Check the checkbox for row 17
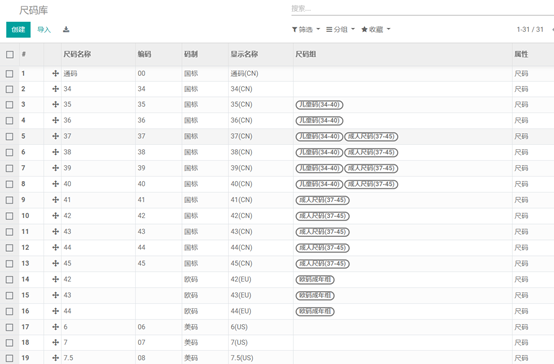This screenshot has width=554, height=364. point(10,327)
